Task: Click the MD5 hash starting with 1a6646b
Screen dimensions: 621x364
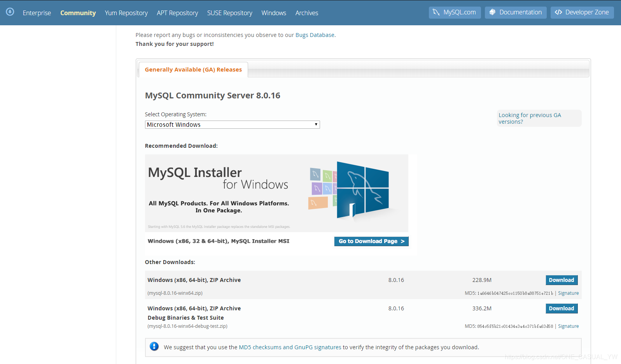Action: 515,293
